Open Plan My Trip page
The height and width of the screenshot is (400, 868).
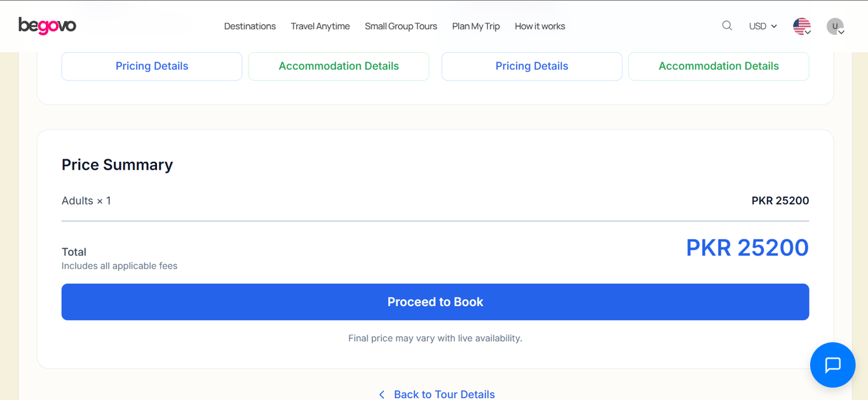click(476, 26)
